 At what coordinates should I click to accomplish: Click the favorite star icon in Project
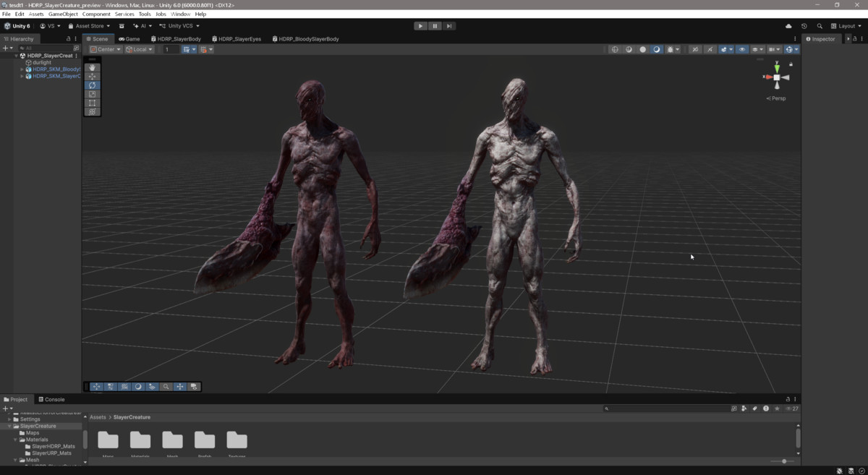pyautogui.click(x=777, y=408)
